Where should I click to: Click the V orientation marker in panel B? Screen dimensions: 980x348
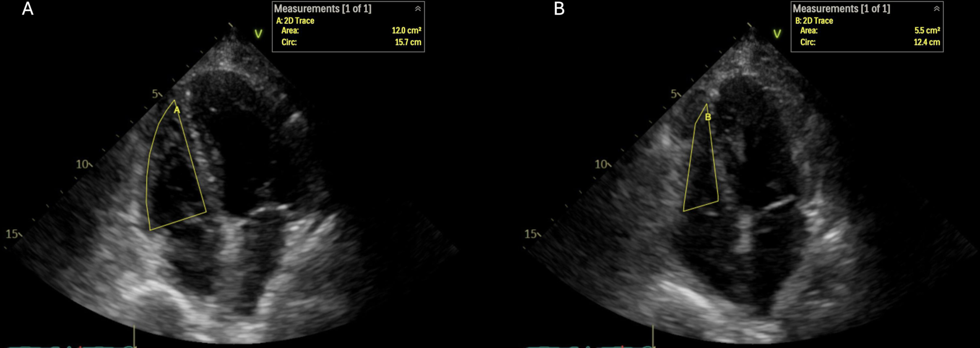(777, 34)
